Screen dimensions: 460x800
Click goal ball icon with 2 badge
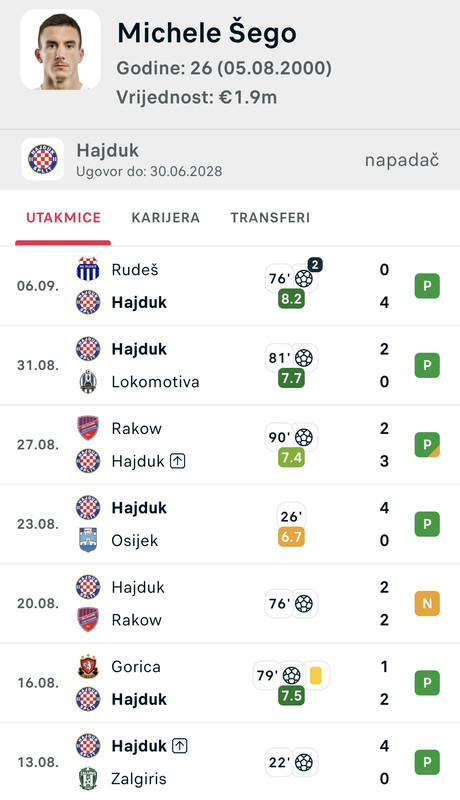(x=304, y=279)
